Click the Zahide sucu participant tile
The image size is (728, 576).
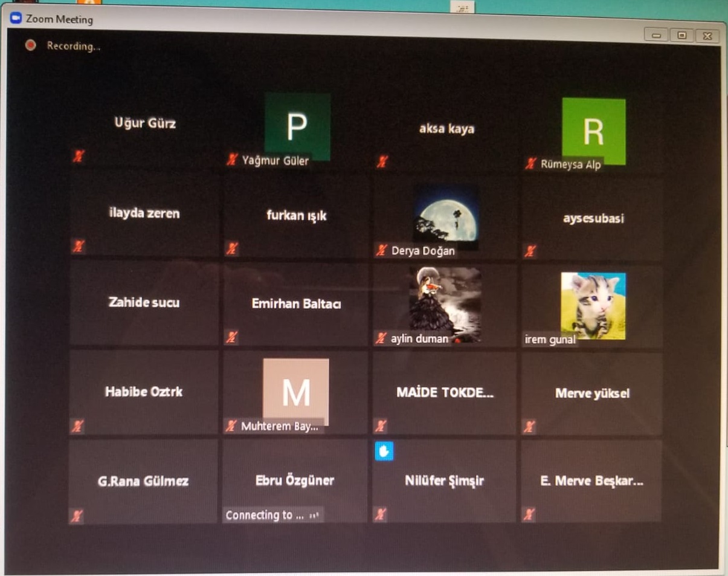(x=143, y=303)
